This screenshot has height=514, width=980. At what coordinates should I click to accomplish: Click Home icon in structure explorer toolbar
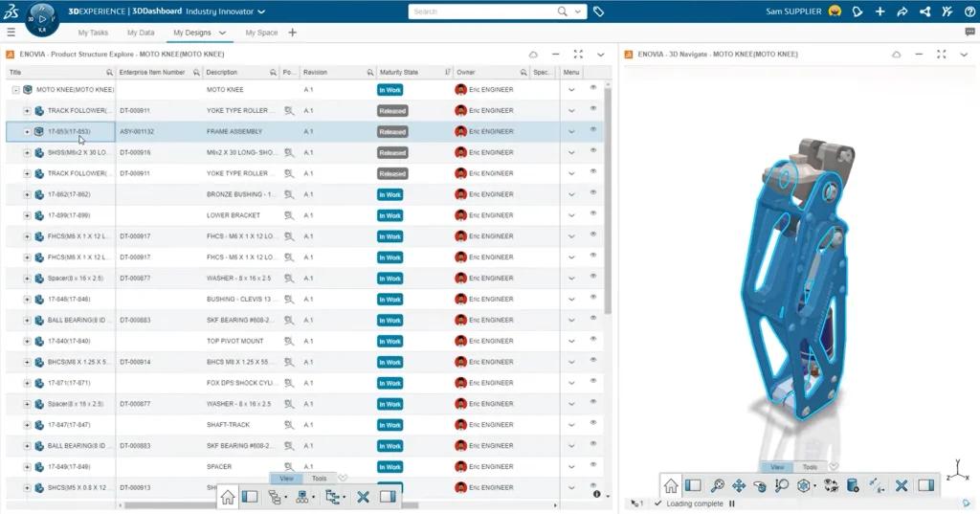point(228,497)
